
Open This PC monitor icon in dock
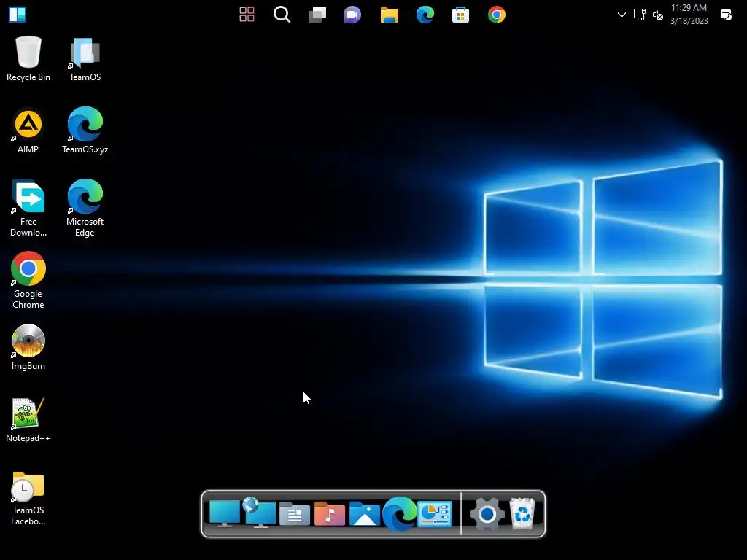click(x=225, y=513)
